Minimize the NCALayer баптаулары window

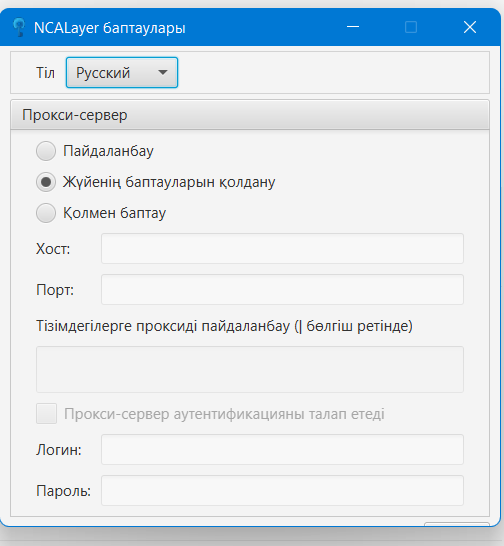(353, 27)
